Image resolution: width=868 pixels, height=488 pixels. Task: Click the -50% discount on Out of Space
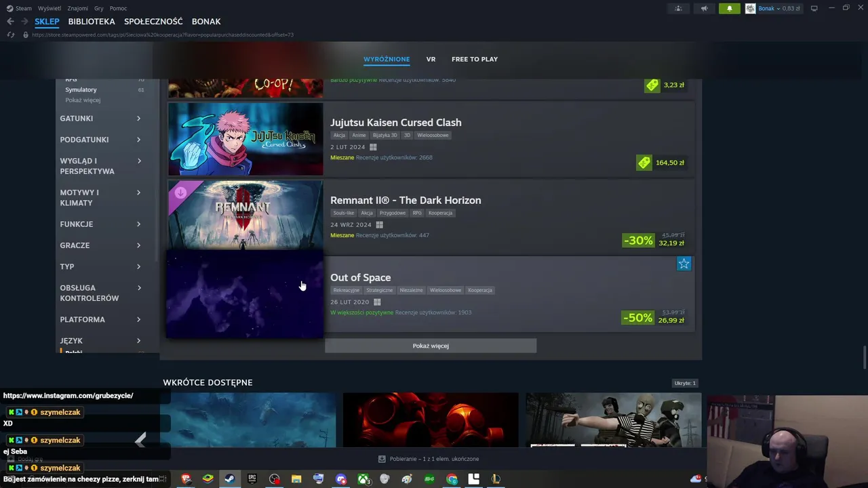(x=637, y=318)
